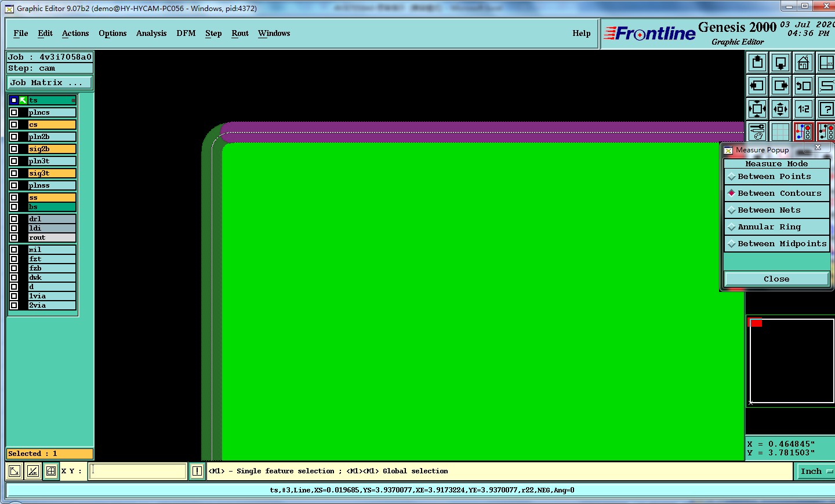Screen dimensions: 835x504
Task: Open the Rout menu
Action: click(240, 34)
